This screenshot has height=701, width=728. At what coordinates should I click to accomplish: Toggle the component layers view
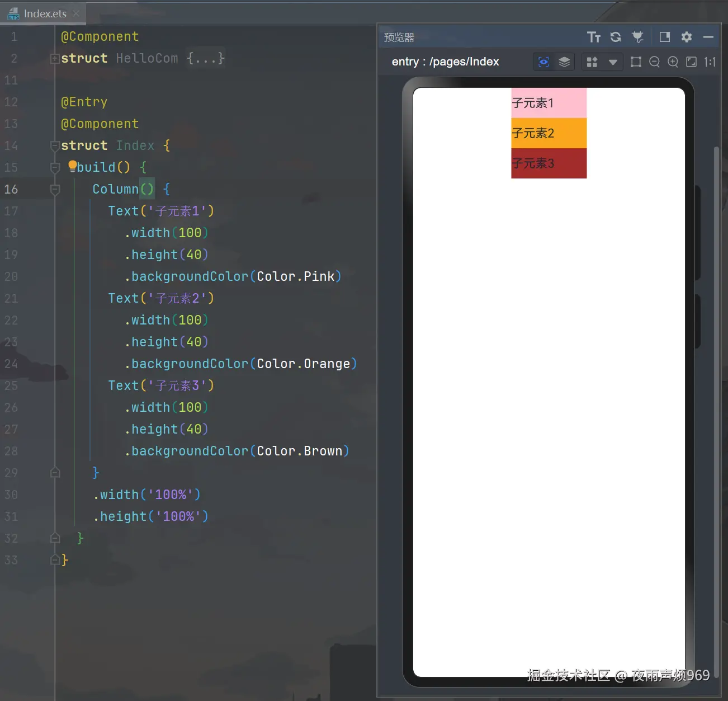564,62
